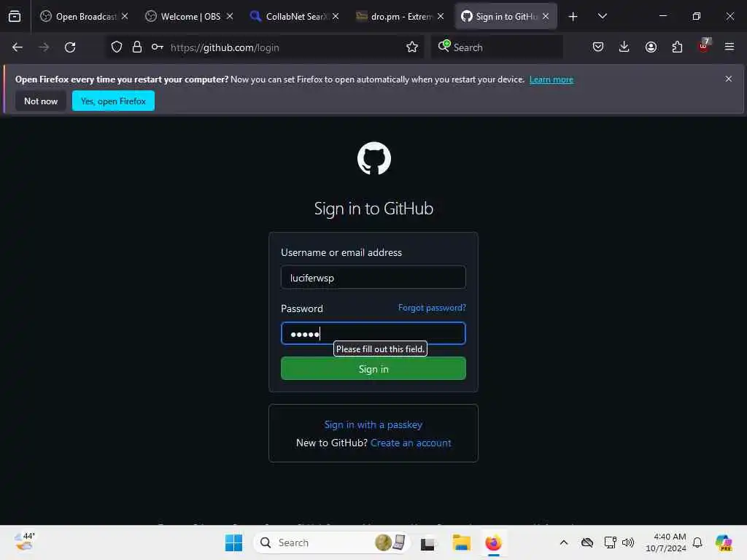Open the uBlock Origin extension icon
The height and width of the screenshot is (560, 747).
click(x=704, y=46)
